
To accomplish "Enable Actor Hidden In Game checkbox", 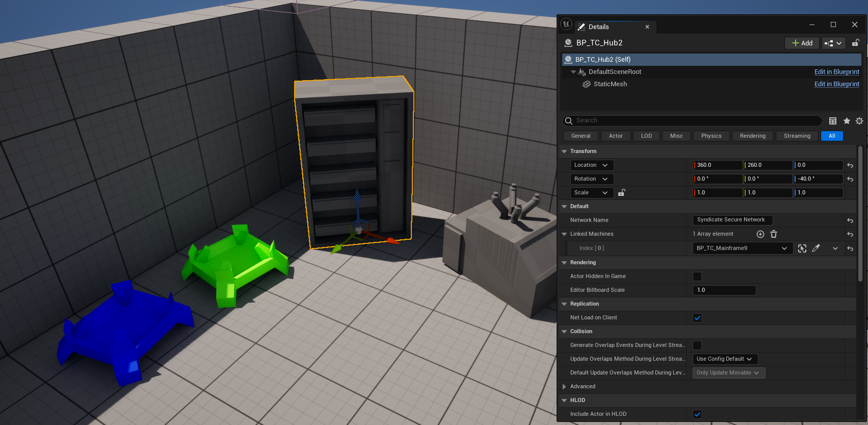I will pos(697,277).
